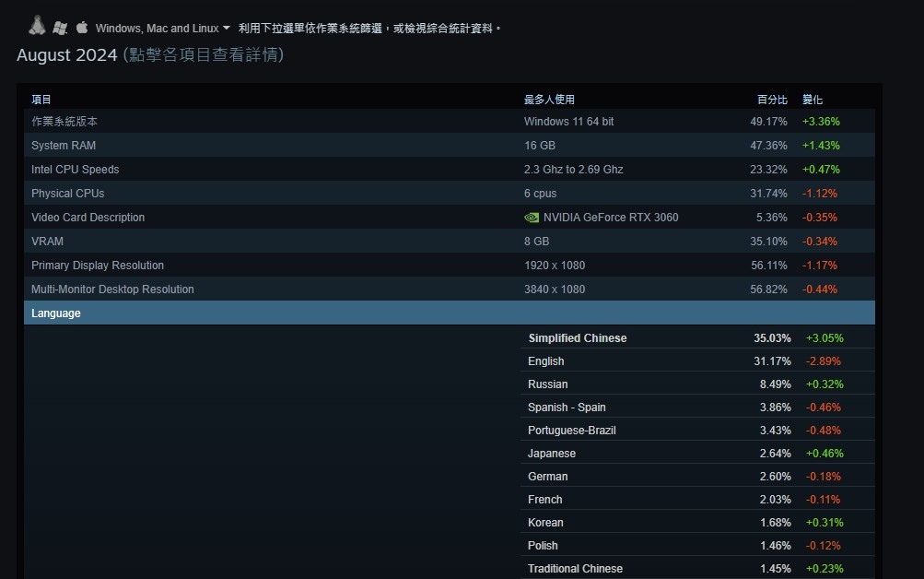This screenshot has width=924, height=579.
Task: Show VRAM statistics details
Action: pos(46,242)
